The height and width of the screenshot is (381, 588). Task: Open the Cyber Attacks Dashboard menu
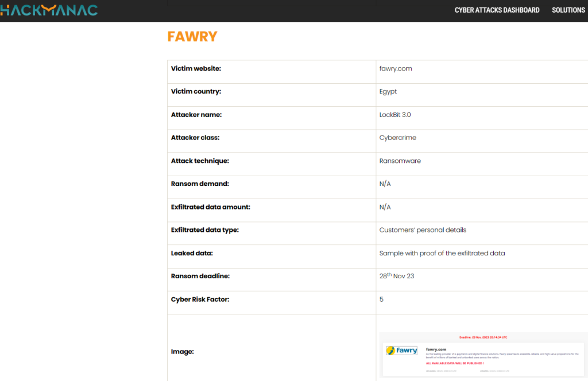point(497,10)
